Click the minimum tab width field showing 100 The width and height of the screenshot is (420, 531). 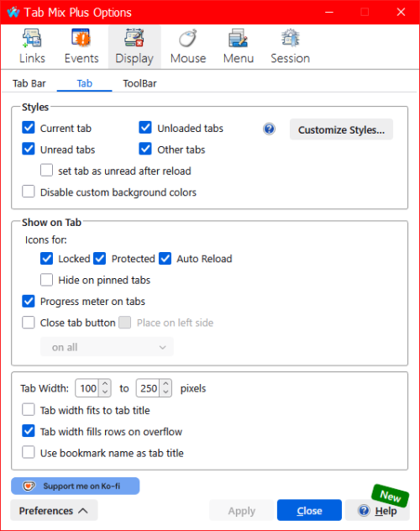87,388
